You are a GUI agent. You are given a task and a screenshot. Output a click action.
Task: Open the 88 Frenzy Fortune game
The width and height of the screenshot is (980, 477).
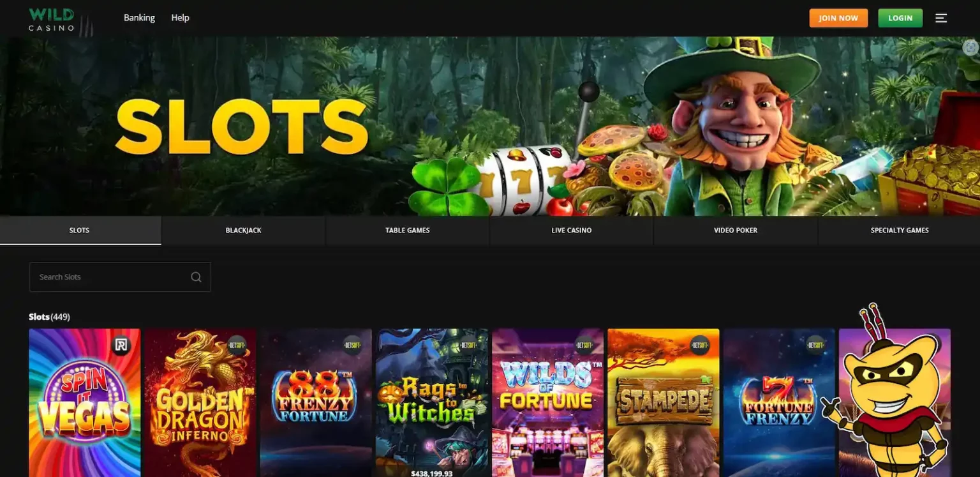[316, 403]
